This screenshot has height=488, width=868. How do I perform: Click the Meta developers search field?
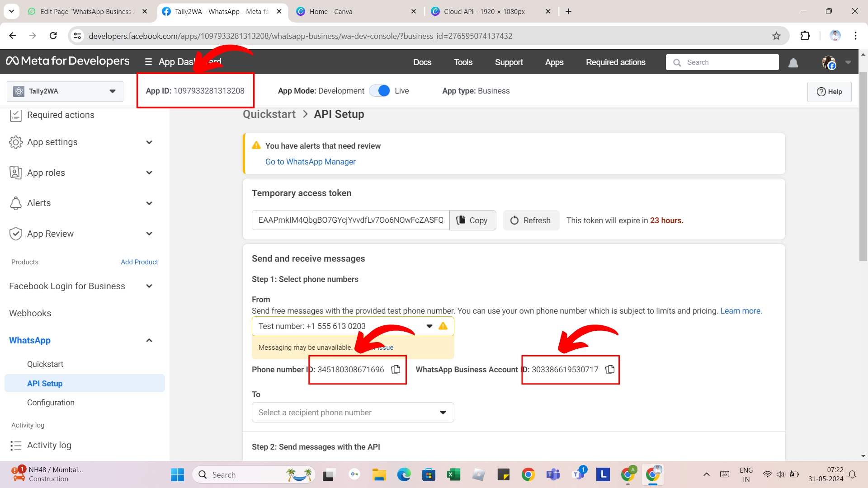722,62
